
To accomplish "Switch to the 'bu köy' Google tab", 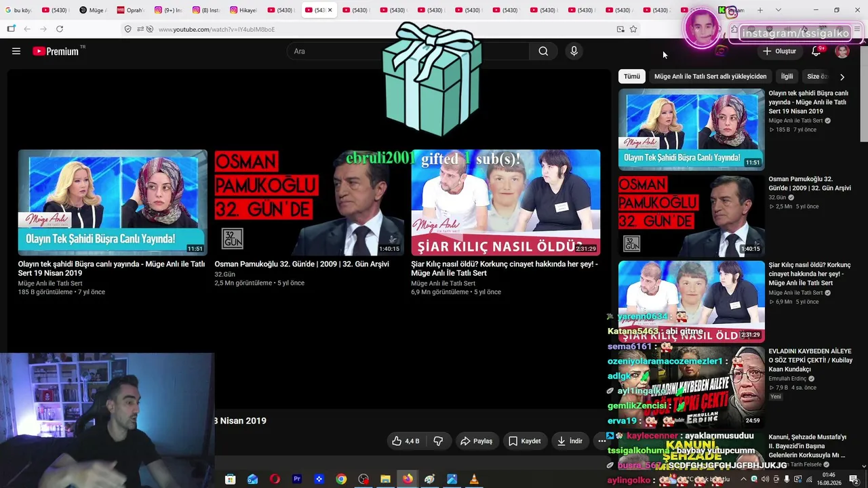I will 18,10.
